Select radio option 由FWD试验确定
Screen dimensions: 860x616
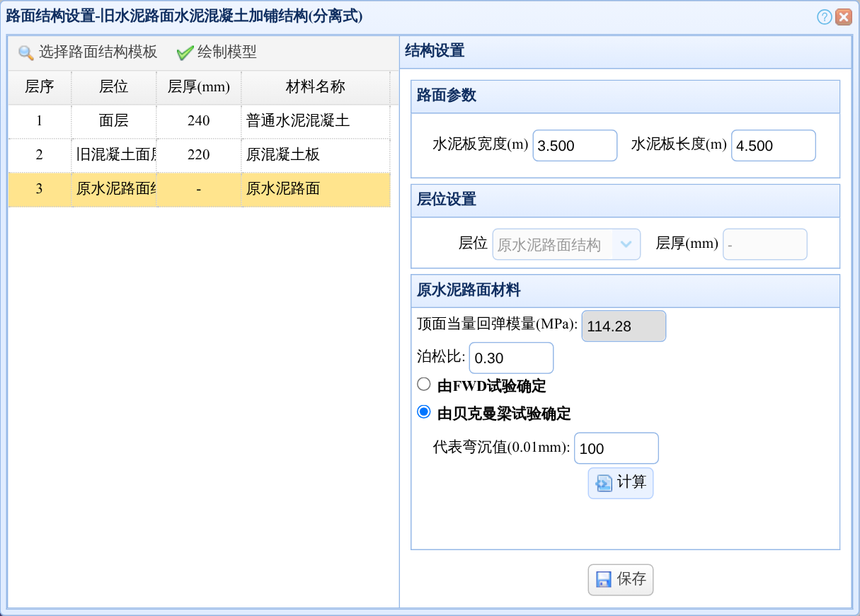tap(424, 384)
